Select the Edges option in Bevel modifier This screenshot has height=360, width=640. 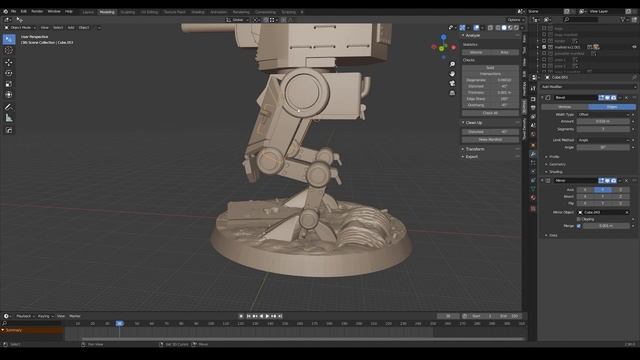click(x=612, y=107)
